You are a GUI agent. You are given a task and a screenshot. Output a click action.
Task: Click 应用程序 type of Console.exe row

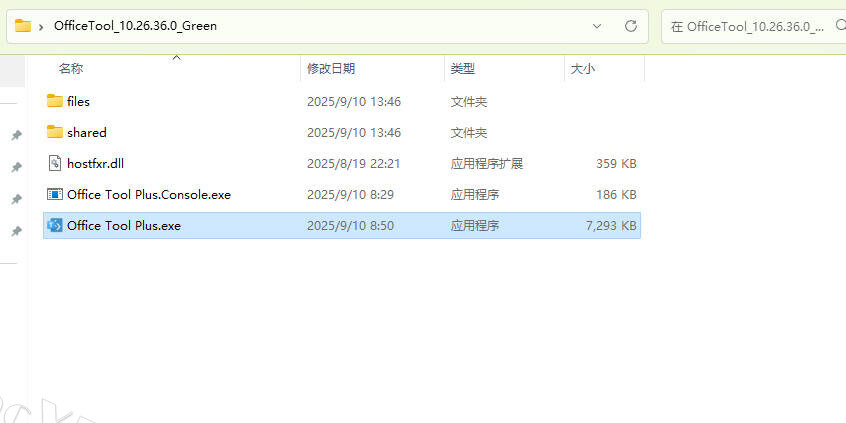[475, 195]
